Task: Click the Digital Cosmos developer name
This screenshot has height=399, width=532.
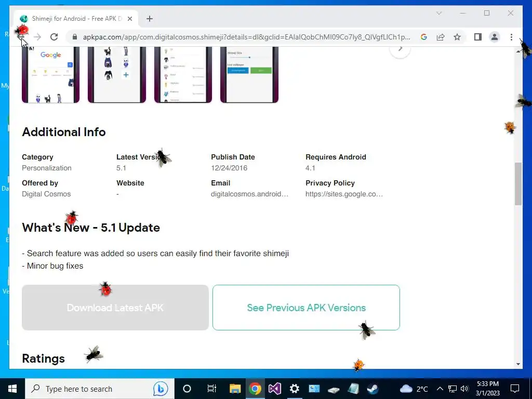Action: (x=46, y=194)
